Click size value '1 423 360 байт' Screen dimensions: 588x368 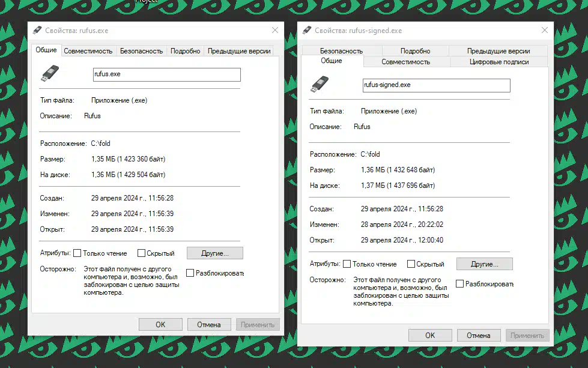pyautogui.click(x=141, y=159)
